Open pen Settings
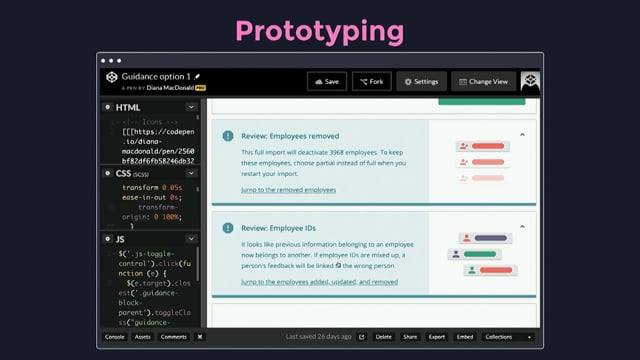Viewport: 640px width, 360px height. pos(421,82)
